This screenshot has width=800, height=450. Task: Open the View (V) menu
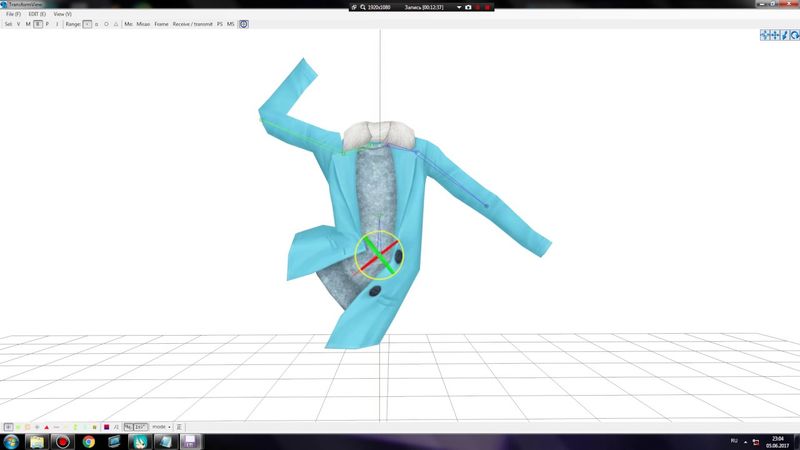click(x=62, y=14)
